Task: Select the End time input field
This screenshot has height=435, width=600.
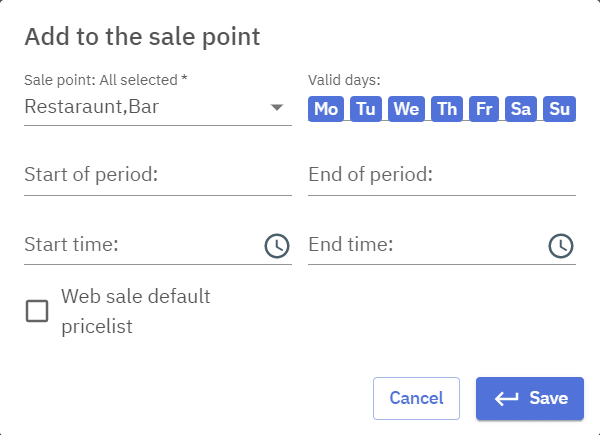Action: tap(425, 245)
